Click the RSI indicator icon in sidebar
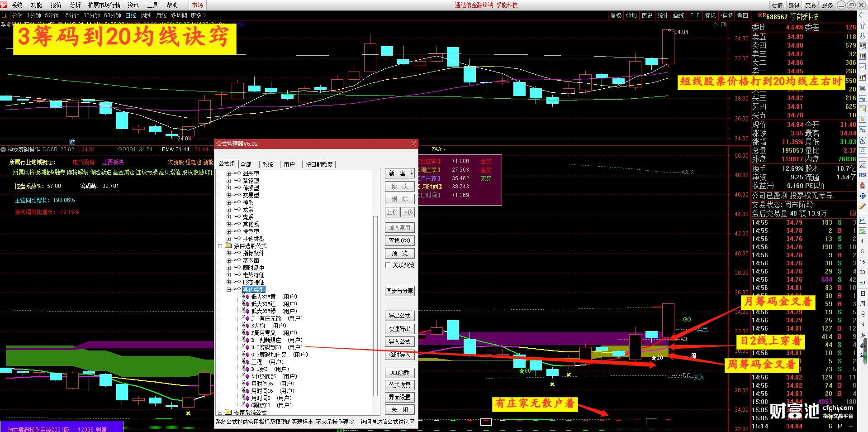 click(x=863, y=175)
